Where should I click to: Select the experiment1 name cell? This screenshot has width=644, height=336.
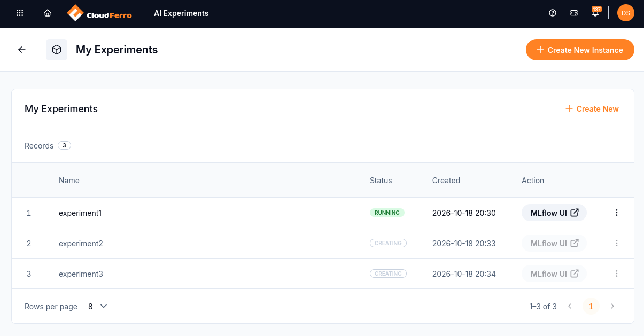[x=80, y=213]
